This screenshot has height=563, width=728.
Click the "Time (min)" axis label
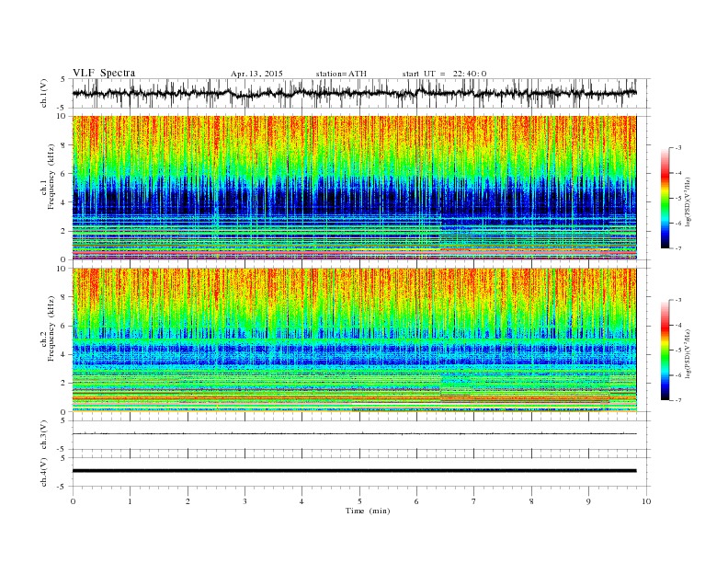368,511
